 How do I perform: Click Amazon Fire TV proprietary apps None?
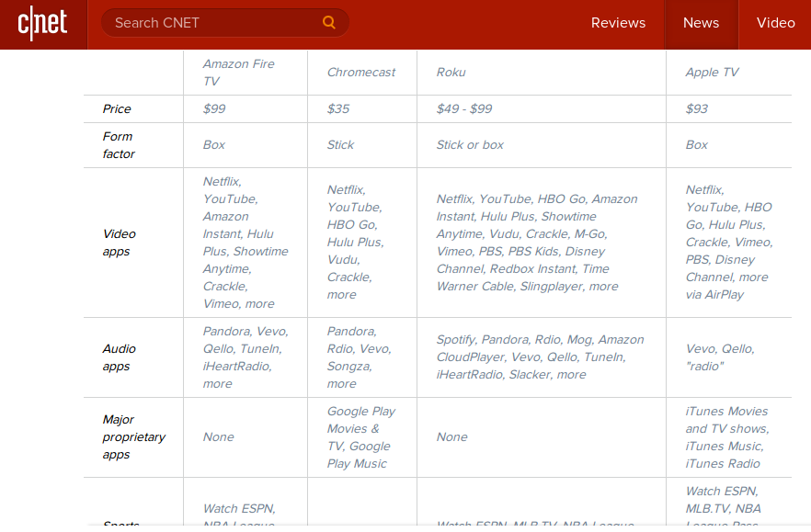coord(218,437)
